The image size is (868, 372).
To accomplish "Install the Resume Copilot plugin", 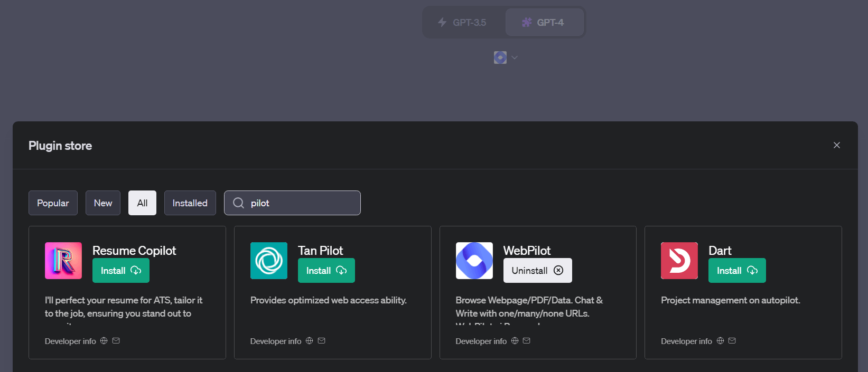I will (x=121, y=271).
